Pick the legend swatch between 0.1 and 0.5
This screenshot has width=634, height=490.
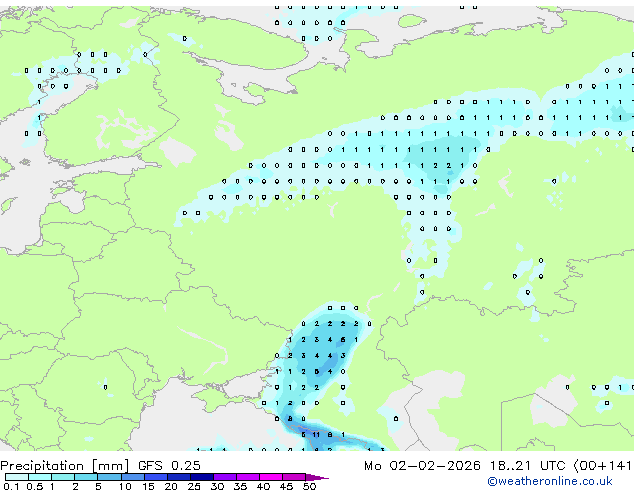point(17,477)
